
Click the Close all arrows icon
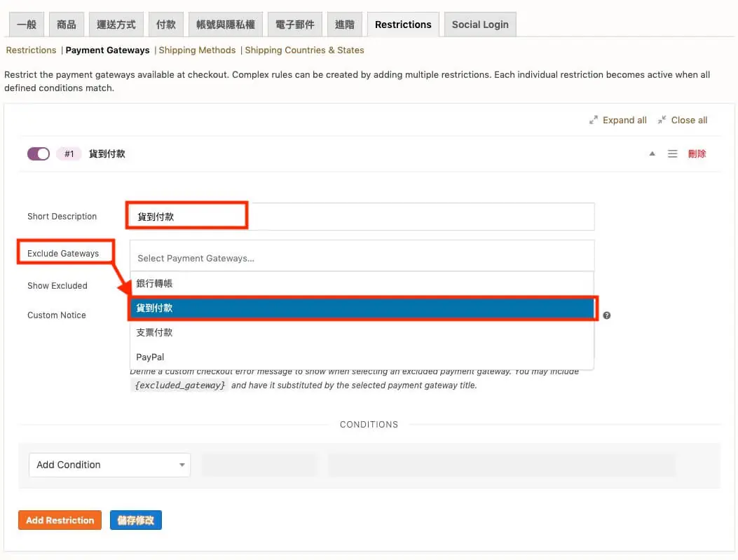(662, 120)
